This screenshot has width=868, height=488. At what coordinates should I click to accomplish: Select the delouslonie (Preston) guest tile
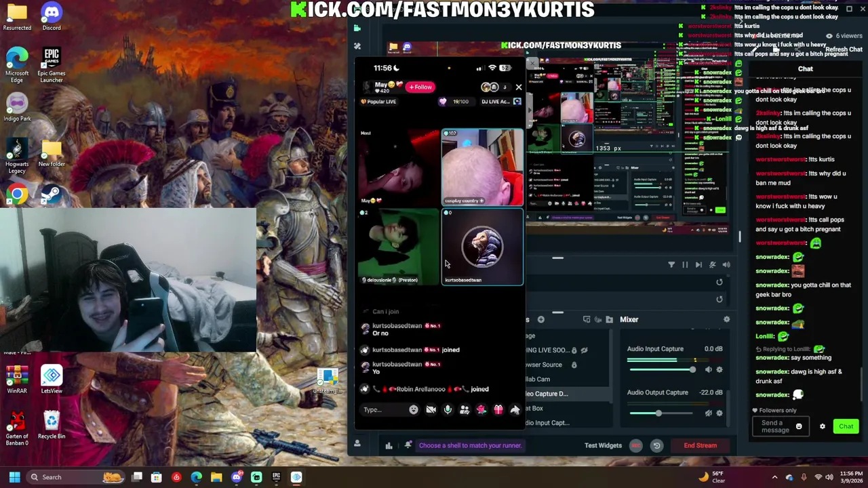pyautogui.click(x=399, y=247)
